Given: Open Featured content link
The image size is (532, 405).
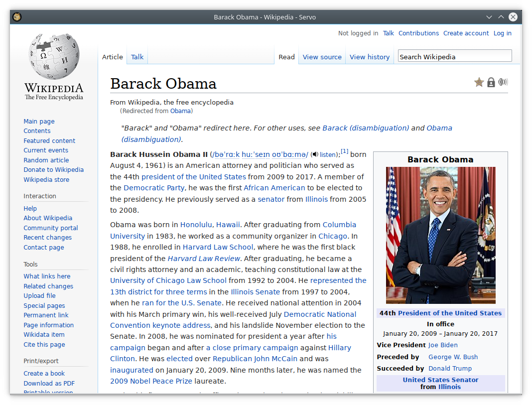Looking at the screenshot, I should click(49, 141).
